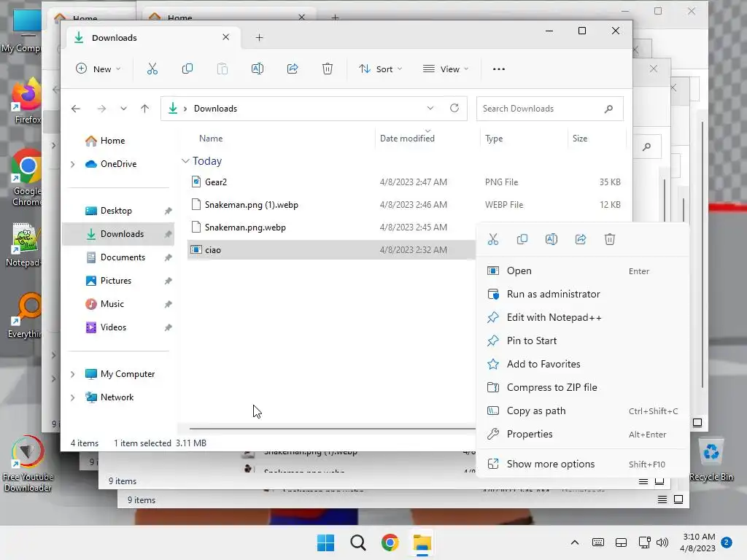Image resolution: width=747 pixels, height=560 pixels.
Task: Choose Copy as path
Action: coord(582,411)
